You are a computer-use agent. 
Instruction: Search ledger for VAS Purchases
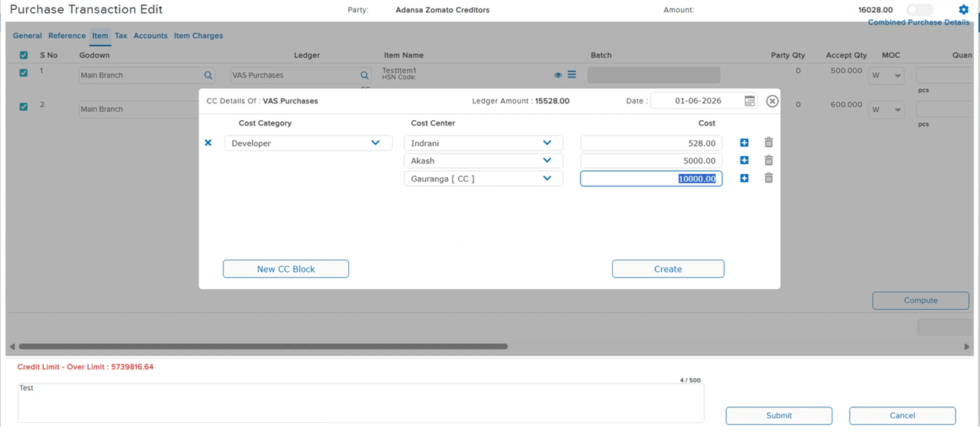tap(364, 75)
